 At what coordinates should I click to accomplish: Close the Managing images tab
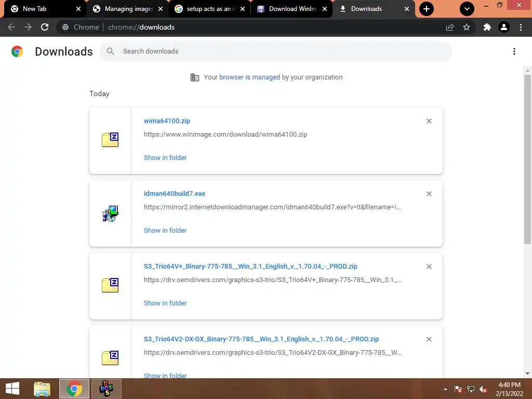pyautogui.click(x=161, y=9)
